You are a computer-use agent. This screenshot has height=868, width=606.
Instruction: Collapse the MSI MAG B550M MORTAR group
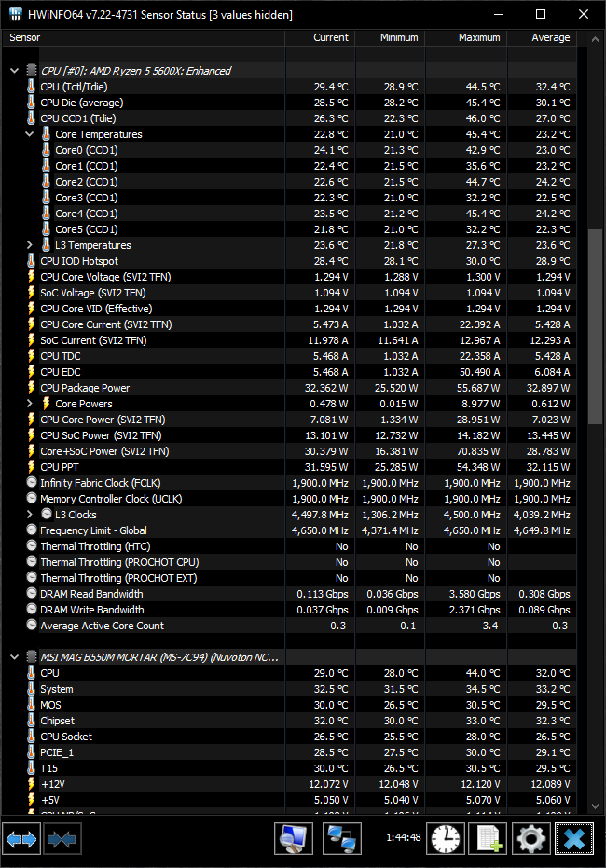coord(14,657)
